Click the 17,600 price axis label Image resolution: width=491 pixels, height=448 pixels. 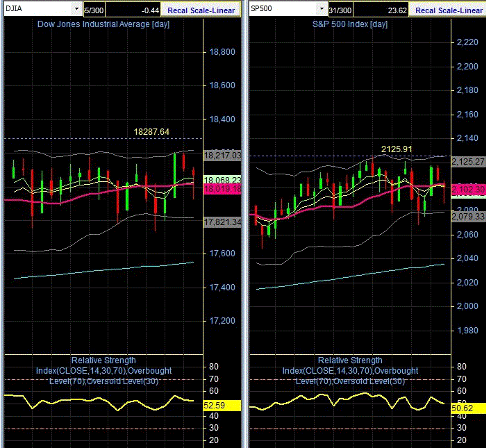pos(222,254)
